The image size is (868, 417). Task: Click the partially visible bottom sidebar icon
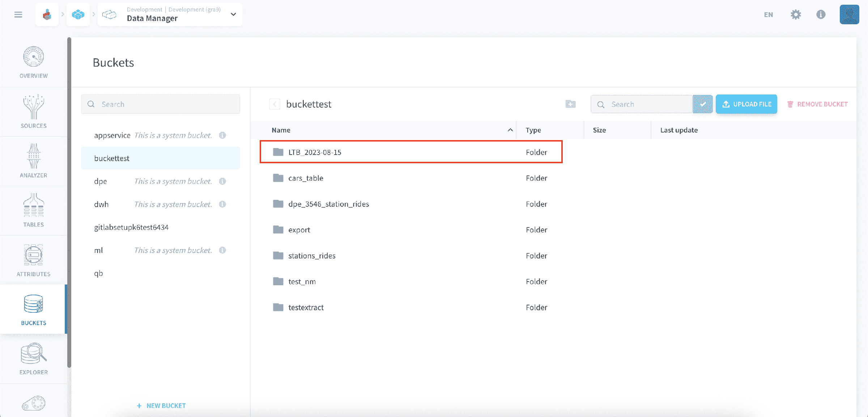pos(34,403)
